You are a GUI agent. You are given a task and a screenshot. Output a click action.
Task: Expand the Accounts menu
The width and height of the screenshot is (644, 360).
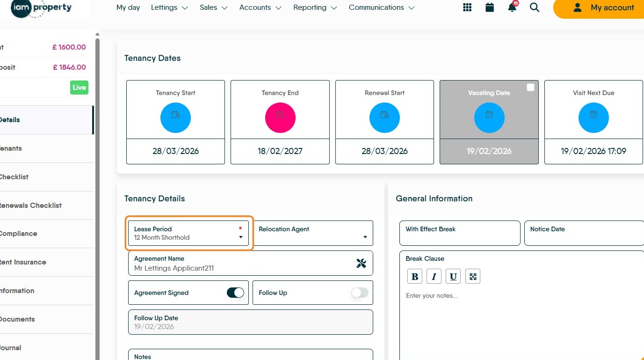260,7
